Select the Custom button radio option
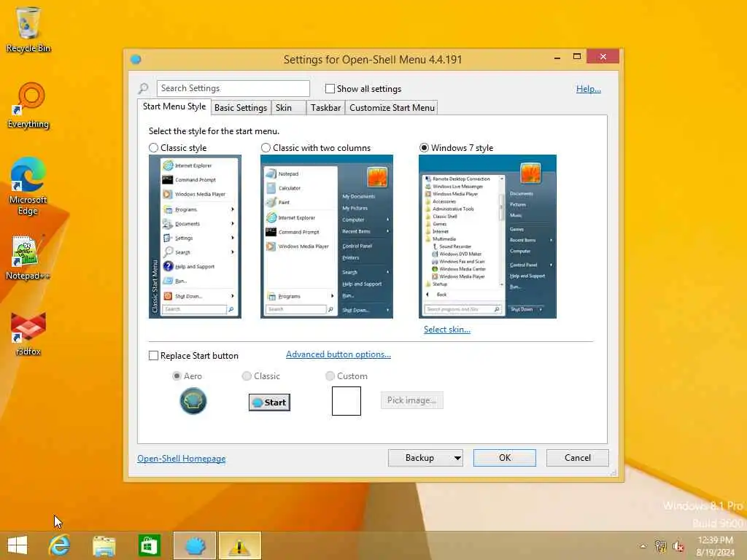 (x=330, y=376)
